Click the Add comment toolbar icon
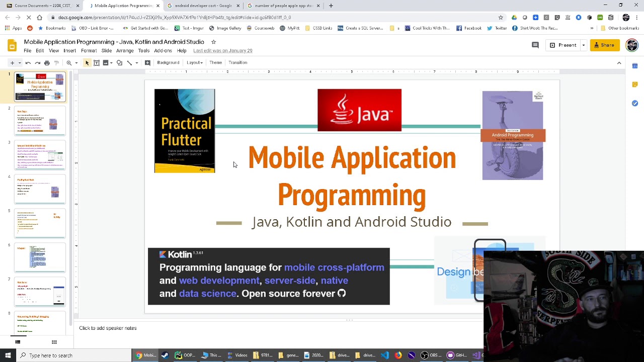644x362 pixels. click(x=147, y=63)
